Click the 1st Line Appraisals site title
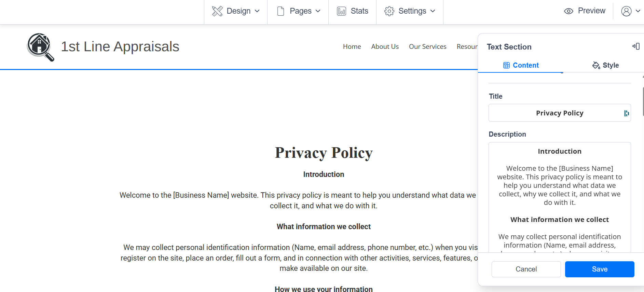 pyautogui.click(x=120, y=47)
